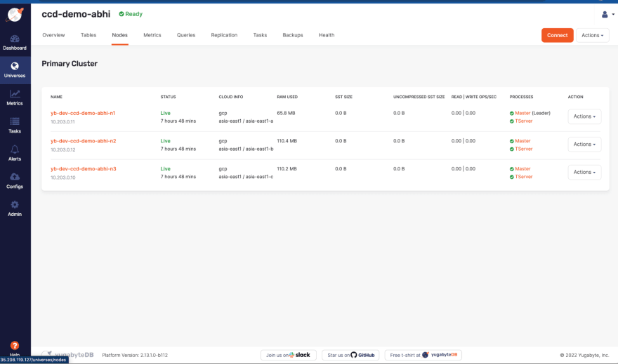Open node yb-dev-ccd-demo-abhi-n1 link
Viewport: 618px width, 364px height.
pyautogui.click(x=83, y=113)
